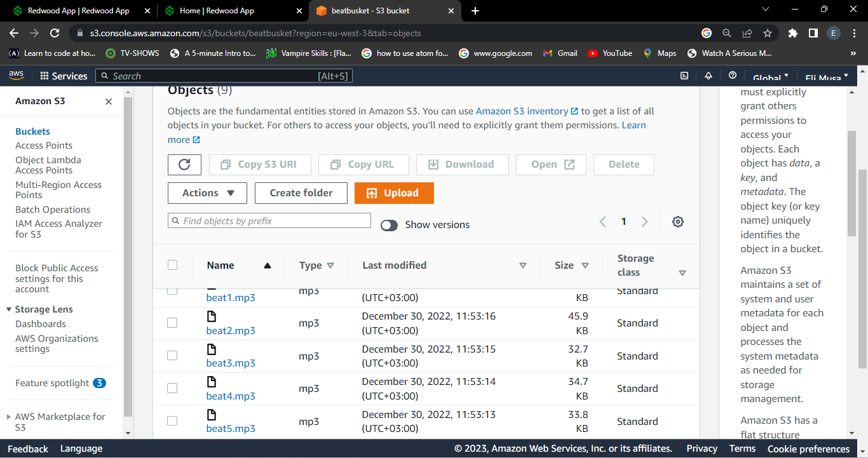Open the beat2.mp3 object link

coord(231,330)
